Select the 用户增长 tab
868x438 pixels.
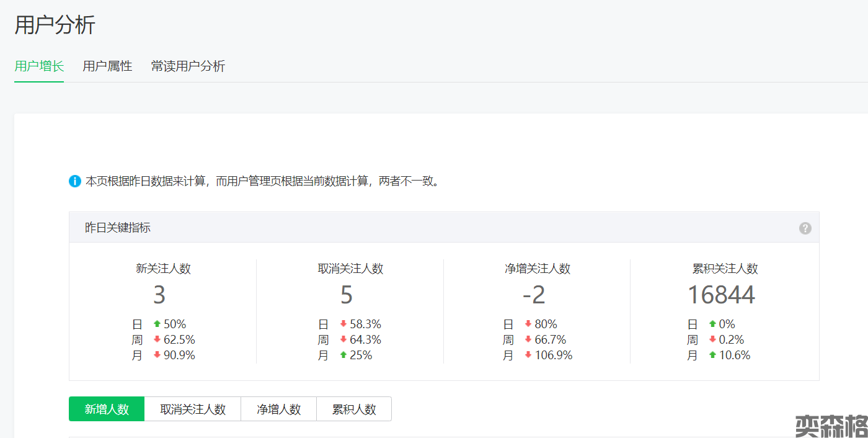coord(39,66)
